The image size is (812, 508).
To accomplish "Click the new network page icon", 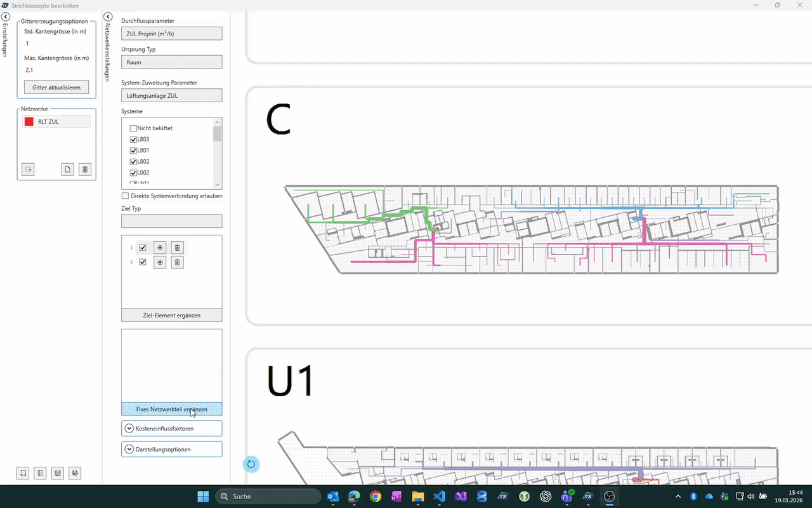I will pyautogui.click(x=68, y=169).
